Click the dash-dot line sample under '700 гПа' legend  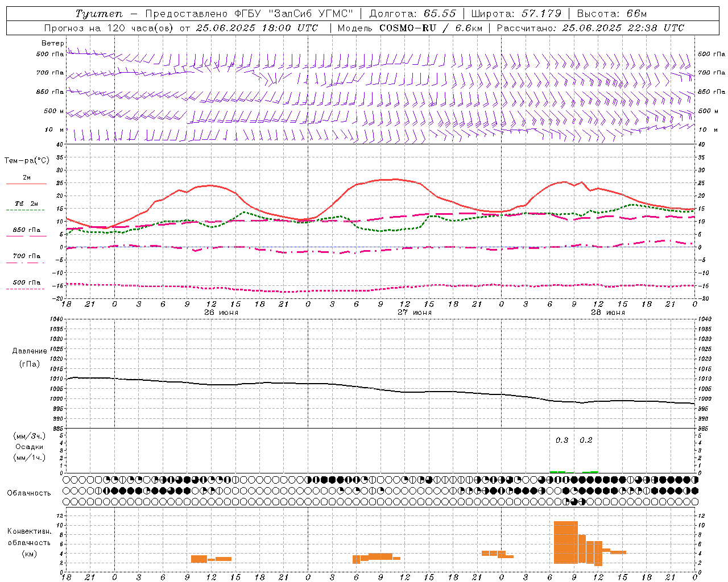(x=26, y=263)
